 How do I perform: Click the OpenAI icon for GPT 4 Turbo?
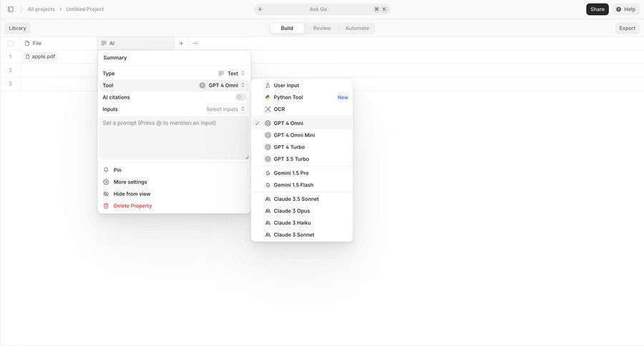[x=268, y=147]
